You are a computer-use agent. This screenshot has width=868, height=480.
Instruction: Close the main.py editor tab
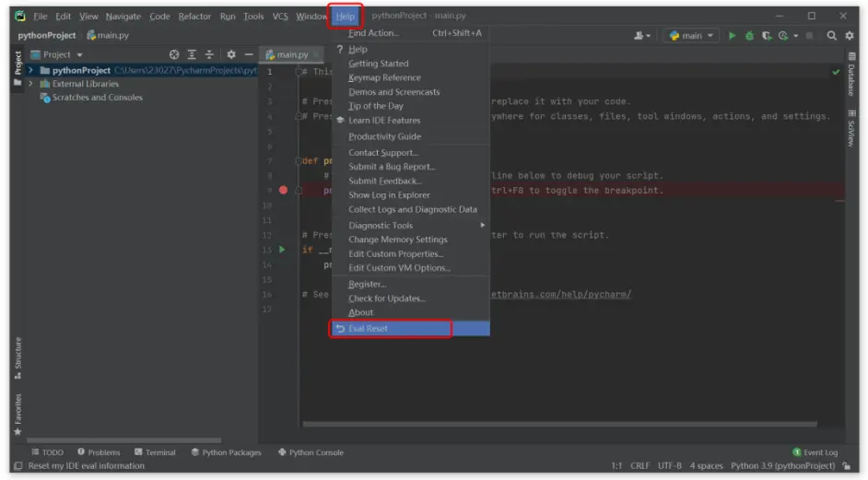click(315, 54)
